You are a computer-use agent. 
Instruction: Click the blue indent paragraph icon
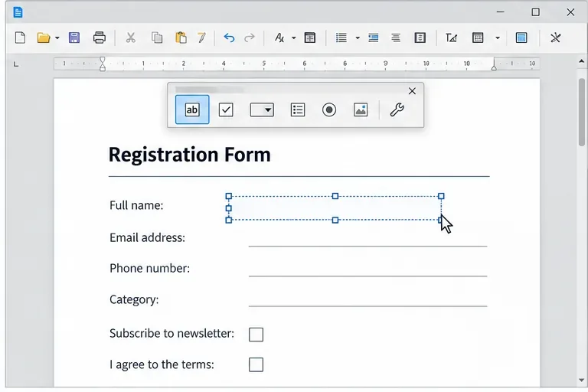pyautogui.click(x=374, y=38)
